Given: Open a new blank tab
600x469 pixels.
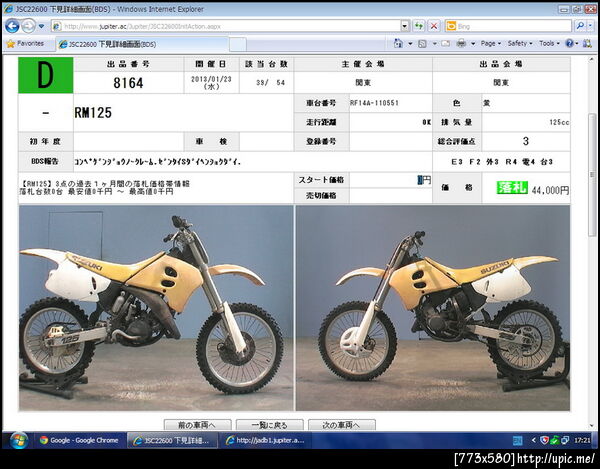Looking at the screenshot, I should 238,45.
